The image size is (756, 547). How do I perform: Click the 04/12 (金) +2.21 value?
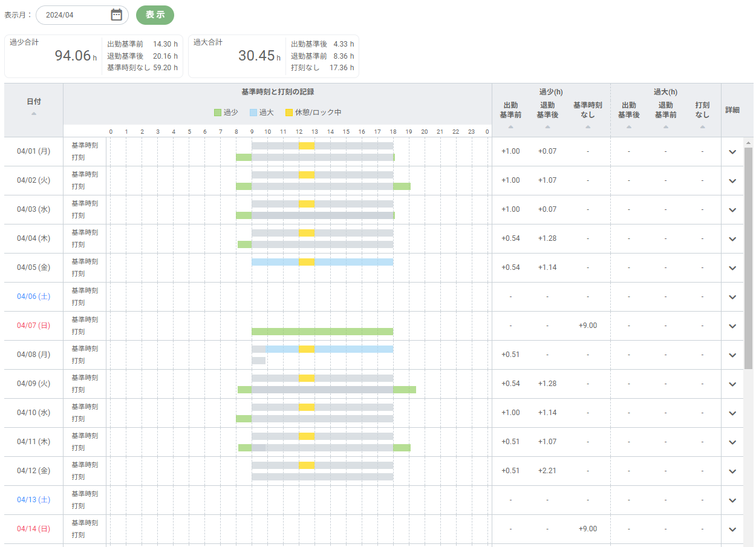(x=547, y=471)
